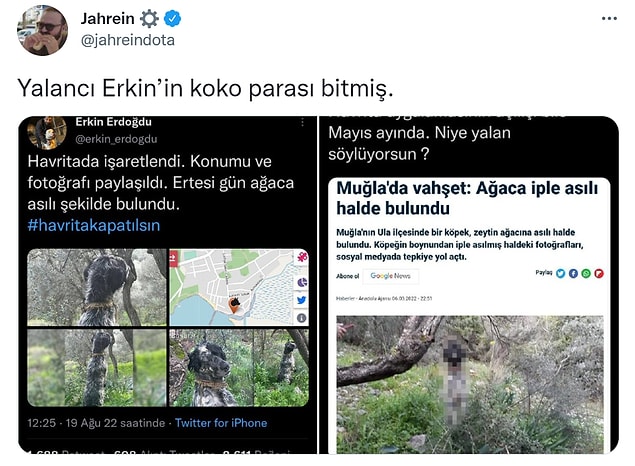Open the embedded tweet's three-dot menu

[302, 123]
